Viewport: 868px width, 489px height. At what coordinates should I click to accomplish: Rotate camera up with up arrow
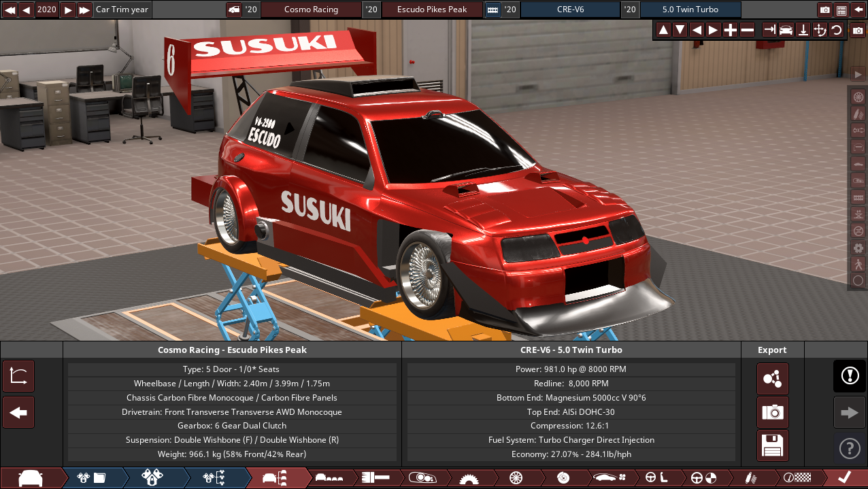point(663,30)
